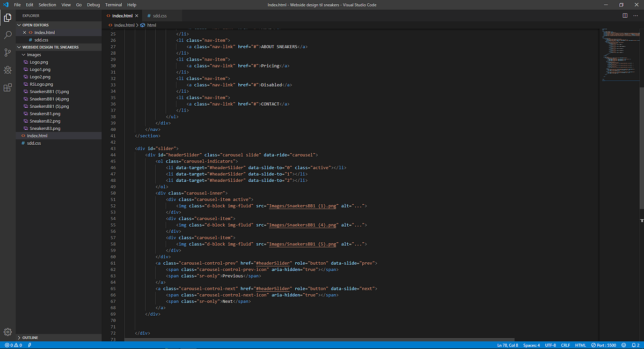The height and width of the screenshot is (349, 644).
Task: Open the Search view in the activity bar
Action: point(8,34)
